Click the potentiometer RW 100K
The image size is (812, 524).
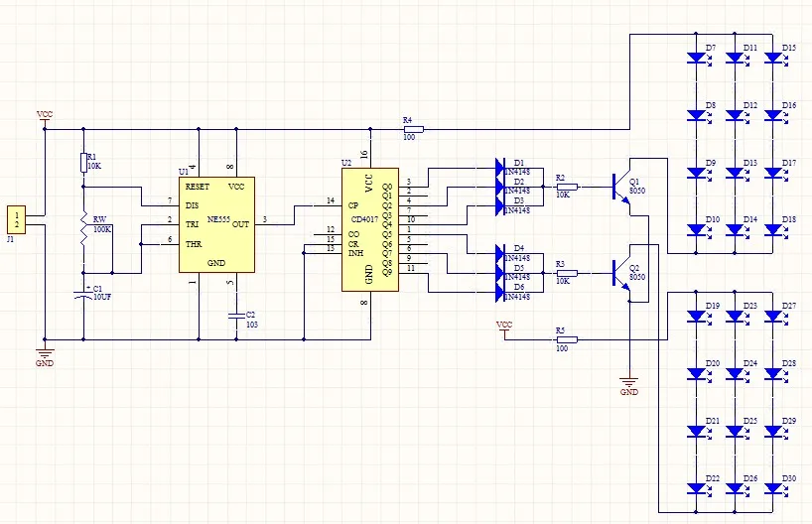pyautogui.click(x=83, y=229)
